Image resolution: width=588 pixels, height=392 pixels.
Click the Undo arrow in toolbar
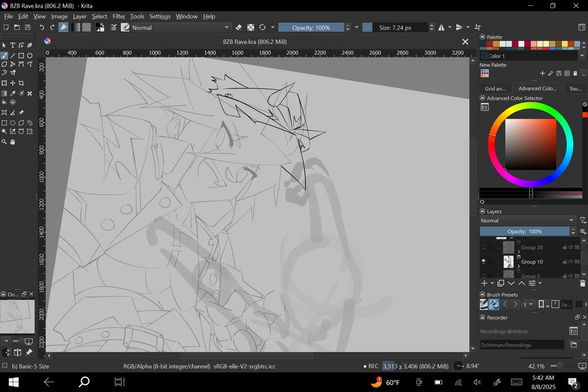(42, 28)
